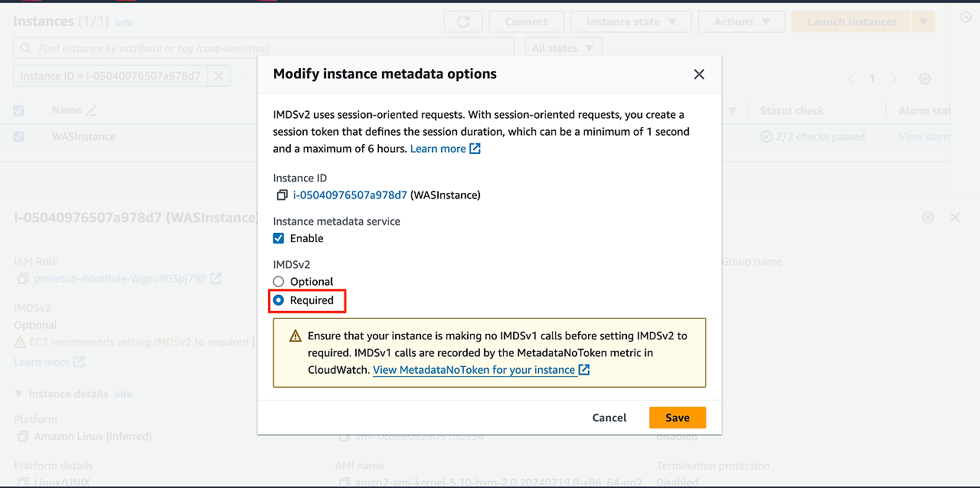Open View MetadataNoToken for your instance link
Image resolution: width=980 pixels, height=488 pixels.
tap(474, 370)
